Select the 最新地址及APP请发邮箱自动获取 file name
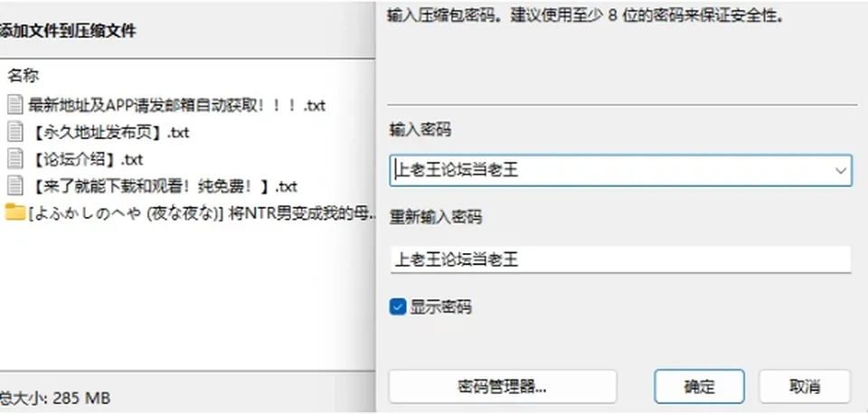 [176, 105]
